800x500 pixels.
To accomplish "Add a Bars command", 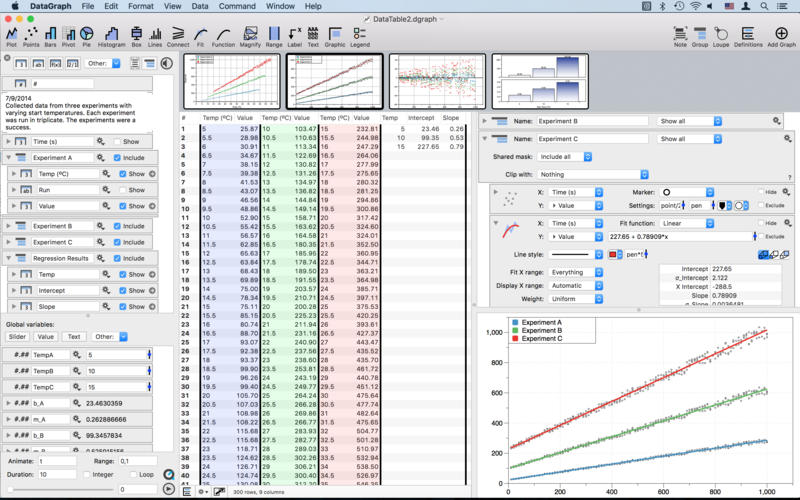I will pos(50,37).
